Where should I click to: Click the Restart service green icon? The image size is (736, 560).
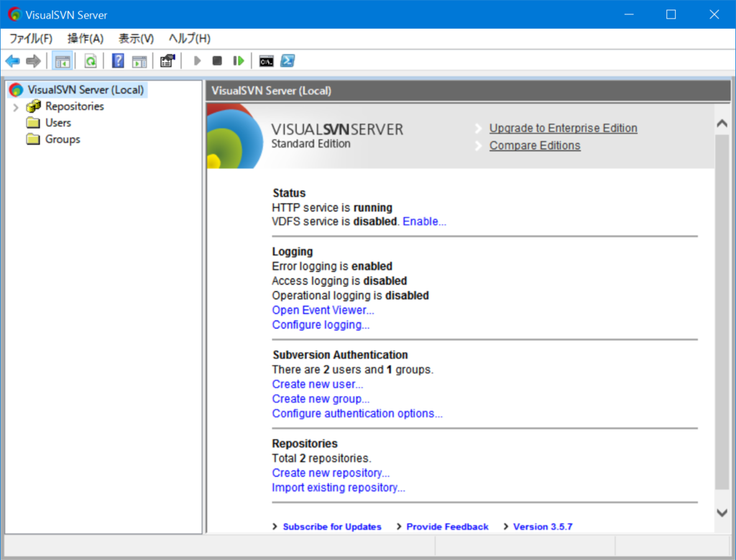coord(239,61)
